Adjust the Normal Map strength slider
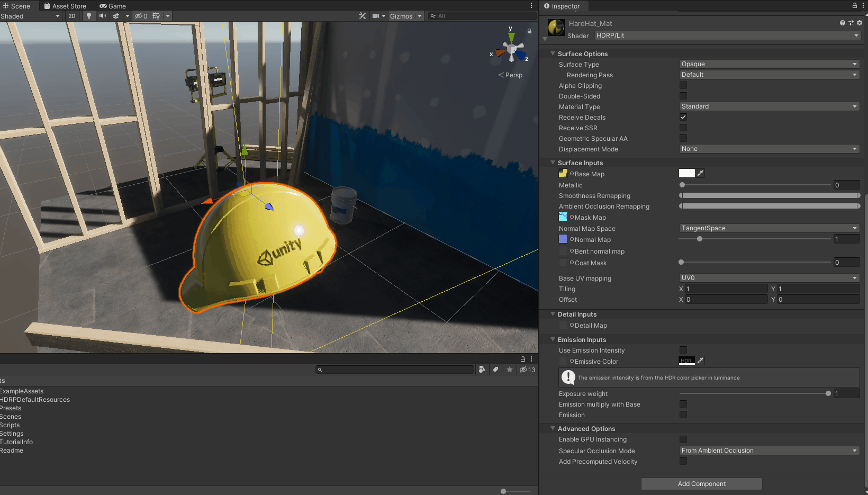The width and height of the screenshot is (868, 495). point(700,239)
